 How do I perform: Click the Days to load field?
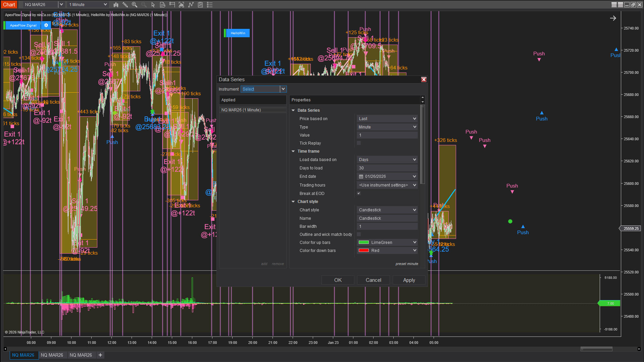(387, 168)
